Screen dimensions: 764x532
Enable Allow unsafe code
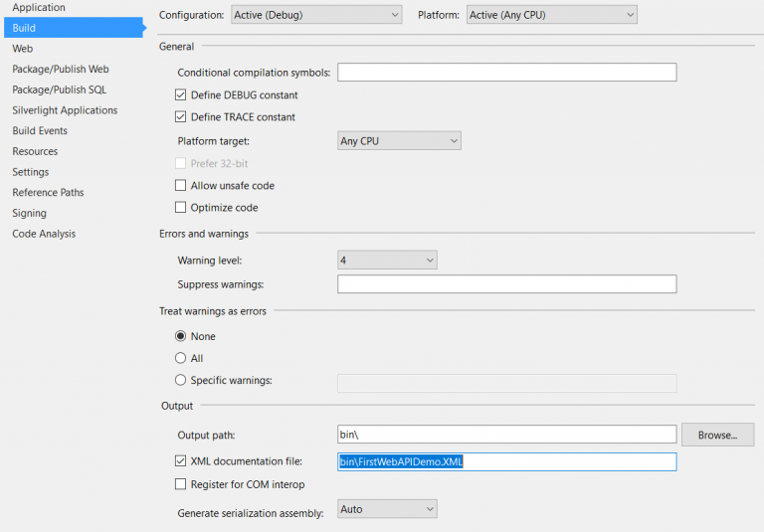pos(180,186)
